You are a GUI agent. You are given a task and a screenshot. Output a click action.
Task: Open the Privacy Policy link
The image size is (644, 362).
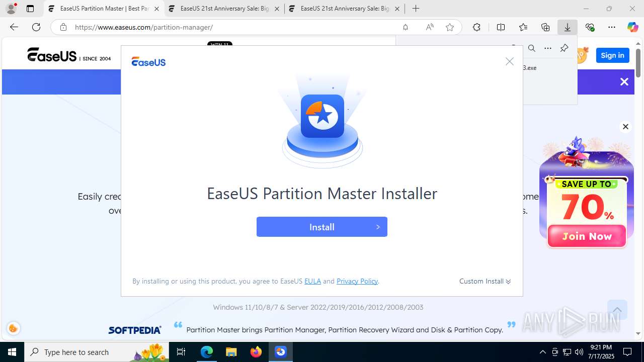click(x=357, y=281)
